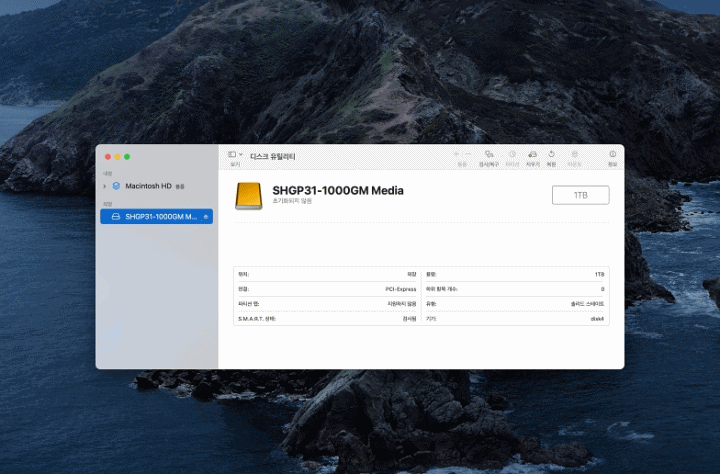The width and height of the screenshot is (720, 474).
Task: Click the add volume plus icon
Action: pos(456,154)
